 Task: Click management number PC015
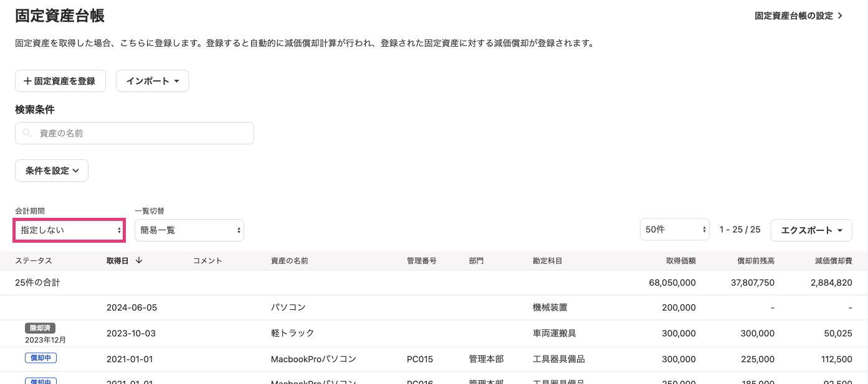pos(420,359)
